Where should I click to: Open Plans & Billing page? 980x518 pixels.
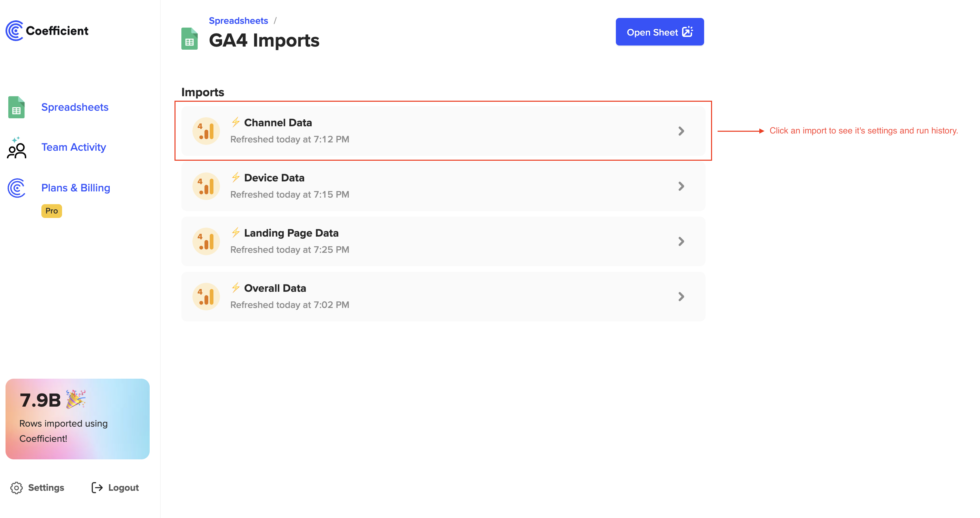[76, 188]
